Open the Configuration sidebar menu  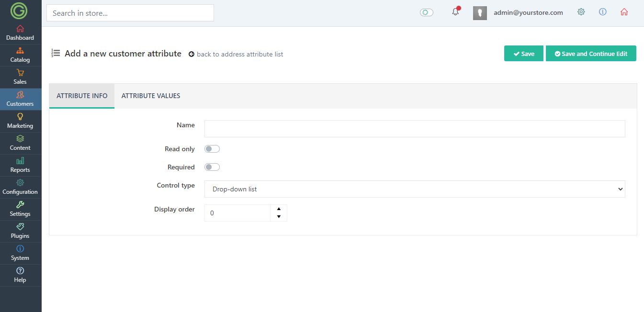20,187
